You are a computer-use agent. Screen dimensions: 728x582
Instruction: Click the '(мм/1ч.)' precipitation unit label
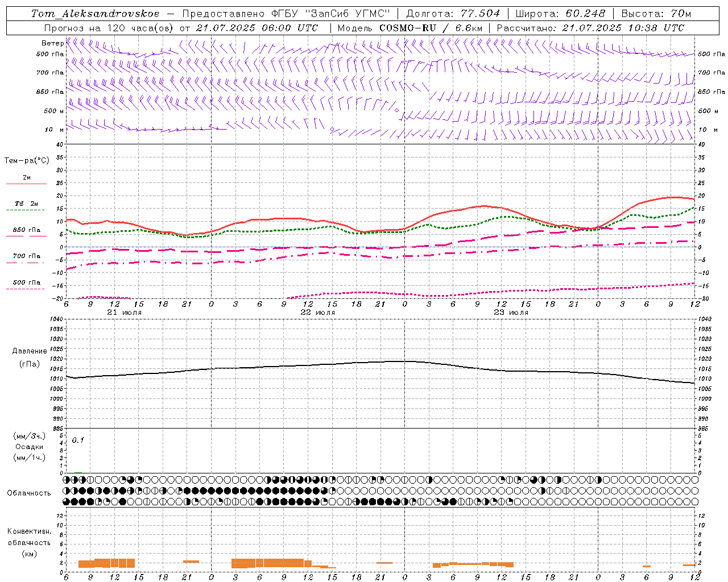click(x=30, y=458)
